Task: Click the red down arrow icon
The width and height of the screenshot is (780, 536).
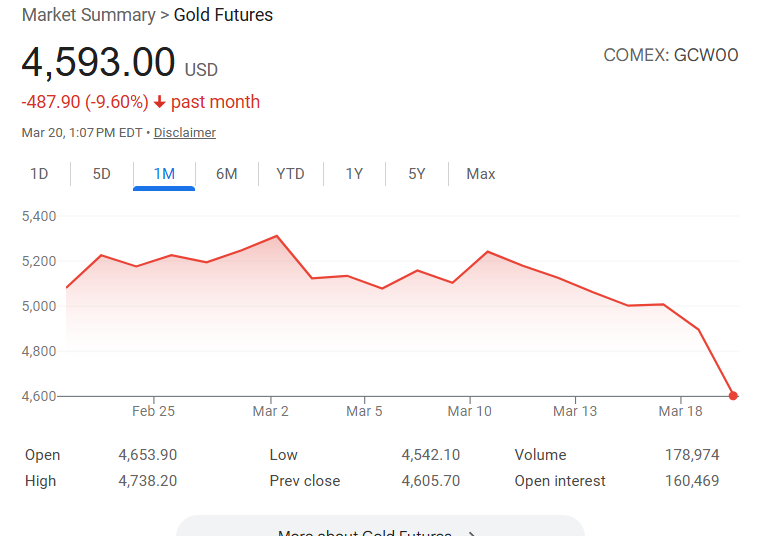Action: pos(160,102)
